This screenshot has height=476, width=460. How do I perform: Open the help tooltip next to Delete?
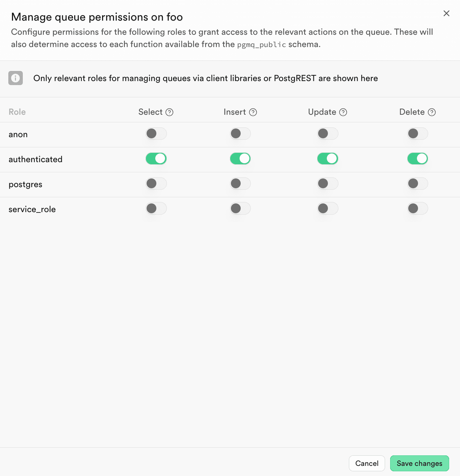pos(432,112)
